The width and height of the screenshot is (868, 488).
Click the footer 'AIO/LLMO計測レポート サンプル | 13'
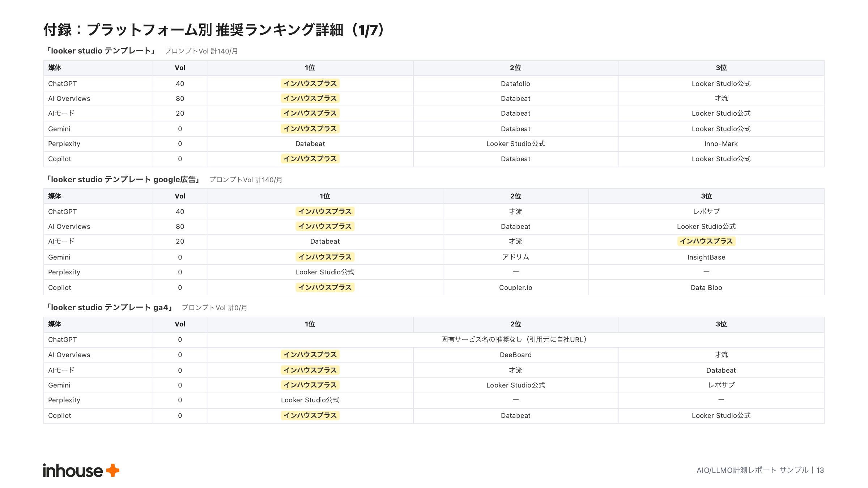[x=760, y=470]
